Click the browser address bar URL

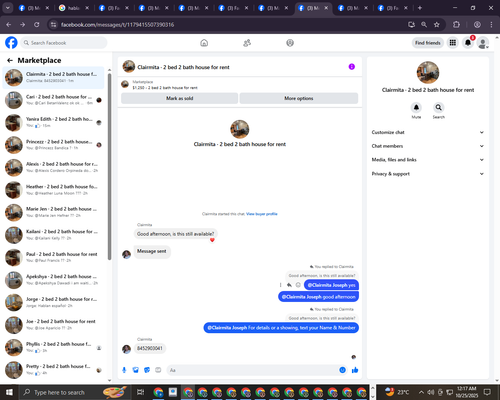pyautogui.click(x=117, y=24)
